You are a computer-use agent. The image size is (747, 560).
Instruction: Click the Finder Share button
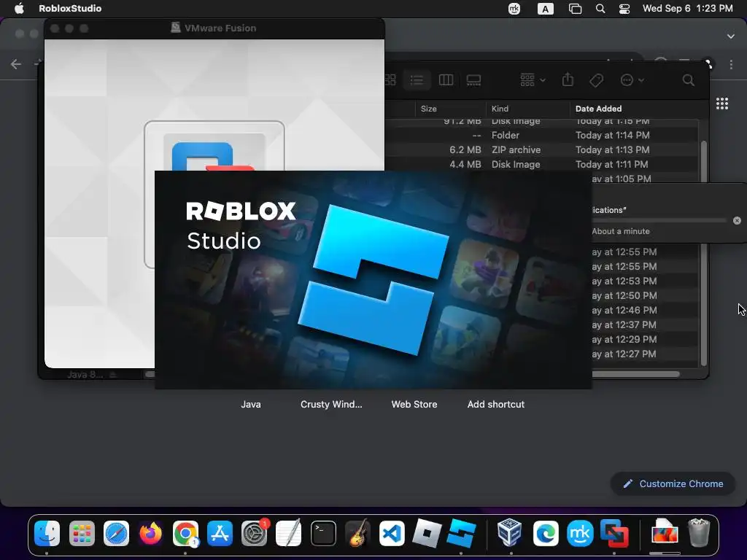[568, 80]
